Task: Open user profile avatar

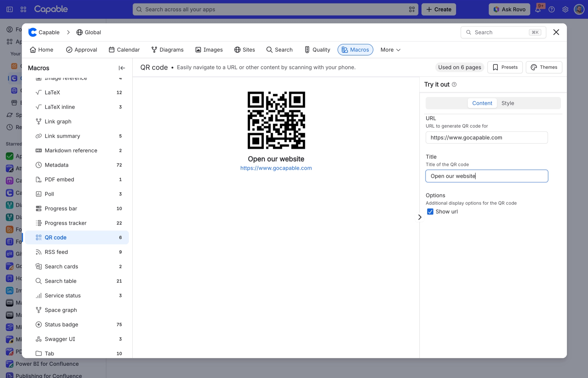Action: [579, 9]
